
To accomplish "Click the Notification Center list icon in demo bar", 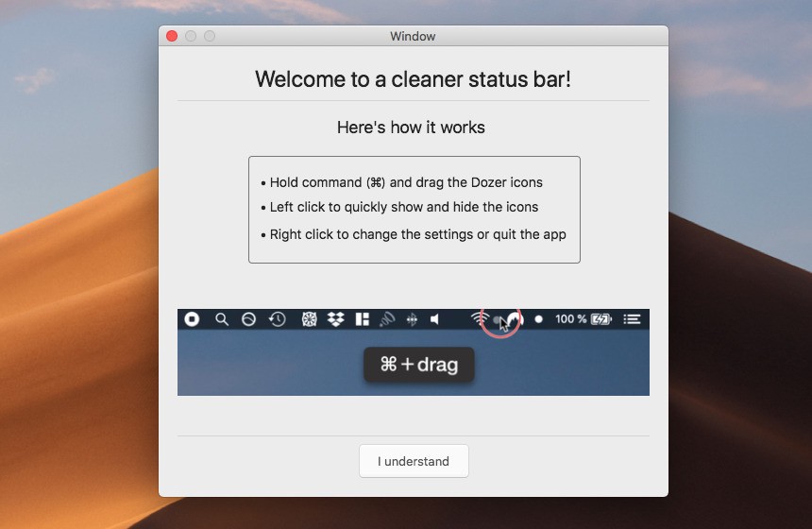I will tap(632, 319).
